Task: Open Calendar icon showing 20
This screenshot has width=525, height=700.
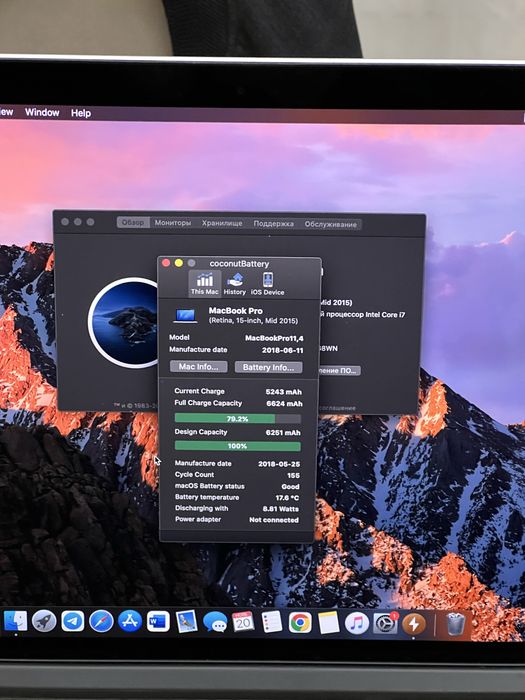Action: (x=243, y=621)
